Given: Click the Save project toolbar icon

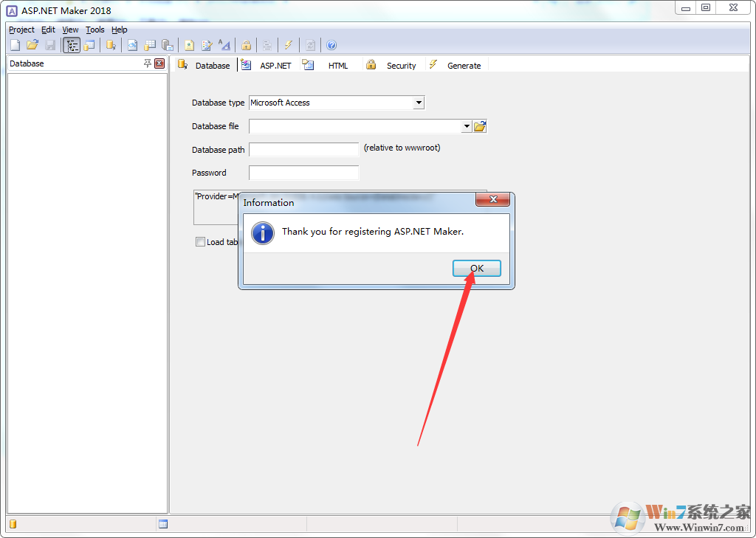Looking at the screenshot, I should click(50, 45).
